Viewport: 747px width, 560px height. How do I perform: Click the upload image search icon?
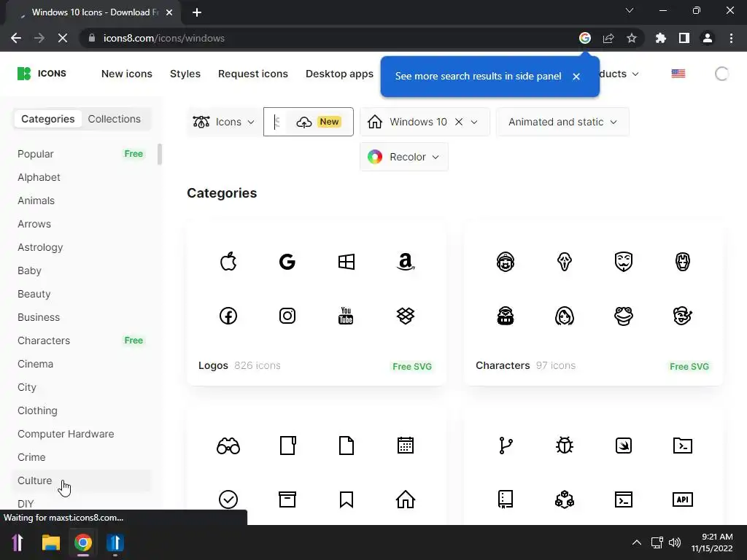[304, 122]
